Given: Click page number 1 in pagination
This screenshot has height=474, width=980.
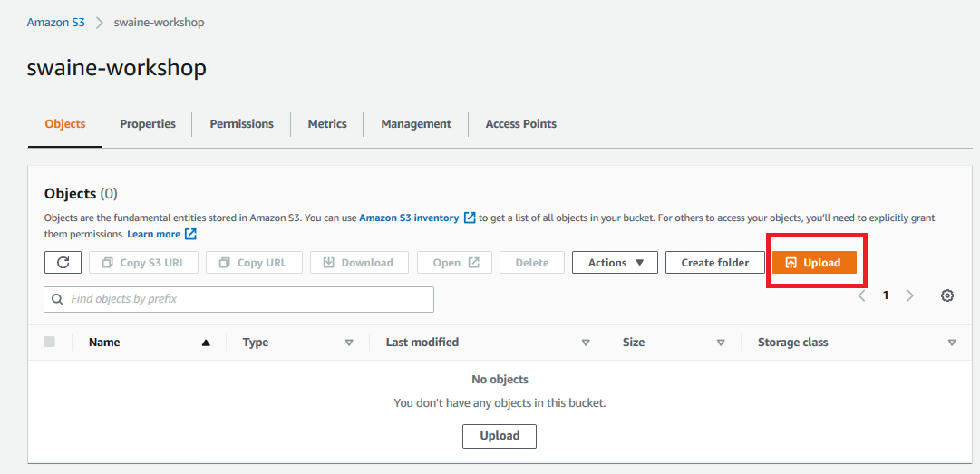Looking at the screenshot, I should [x=886, y=296].
